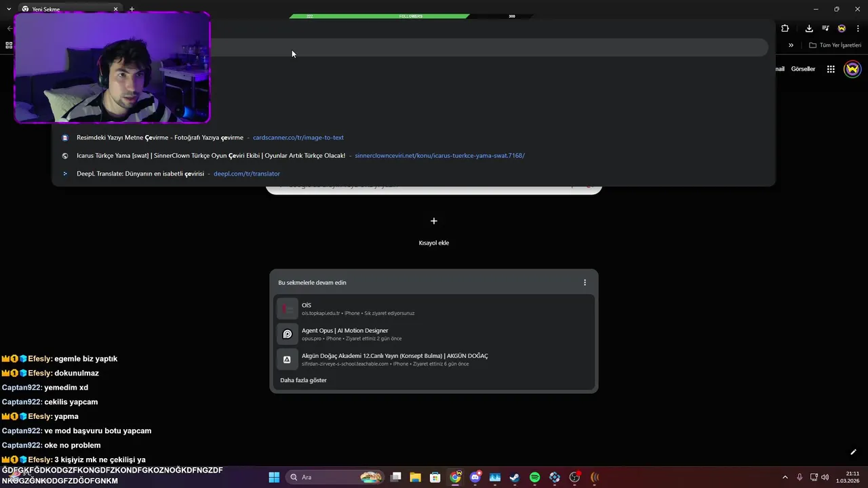868x488 pixels.
Task: Open Steam from the taskbar
Action: pos(515,477)
